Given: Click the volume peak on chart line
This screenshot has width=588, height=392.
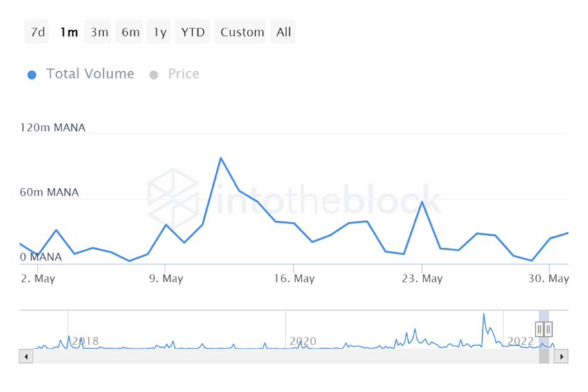Looking at the screenshot, I should click(221, 158).
